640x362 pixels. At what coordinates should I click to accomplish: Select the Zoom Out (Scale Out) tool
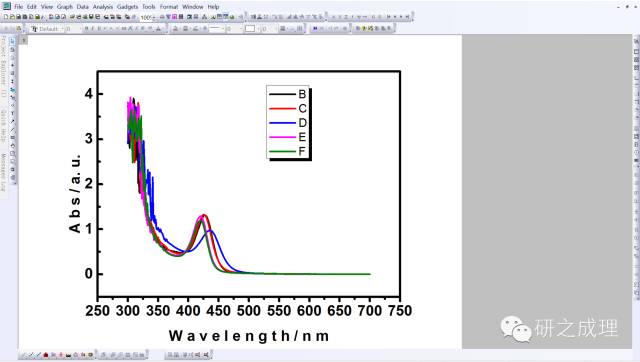pos(12,57)
